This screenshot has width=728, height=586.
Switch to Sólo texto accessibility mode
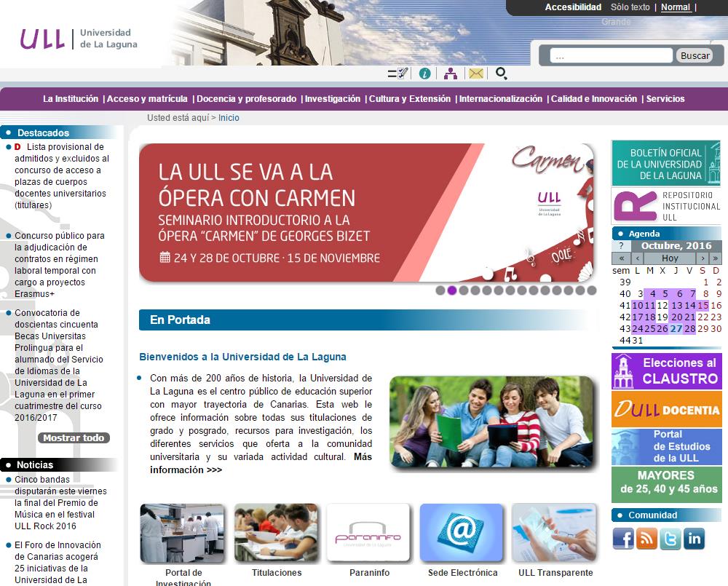630,7
